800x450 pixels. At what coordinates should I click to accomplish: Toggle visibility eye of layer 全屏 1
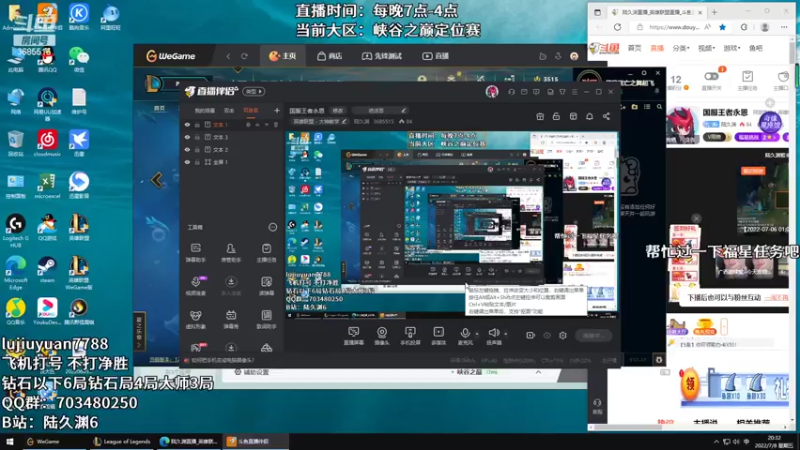coord(187,162)
